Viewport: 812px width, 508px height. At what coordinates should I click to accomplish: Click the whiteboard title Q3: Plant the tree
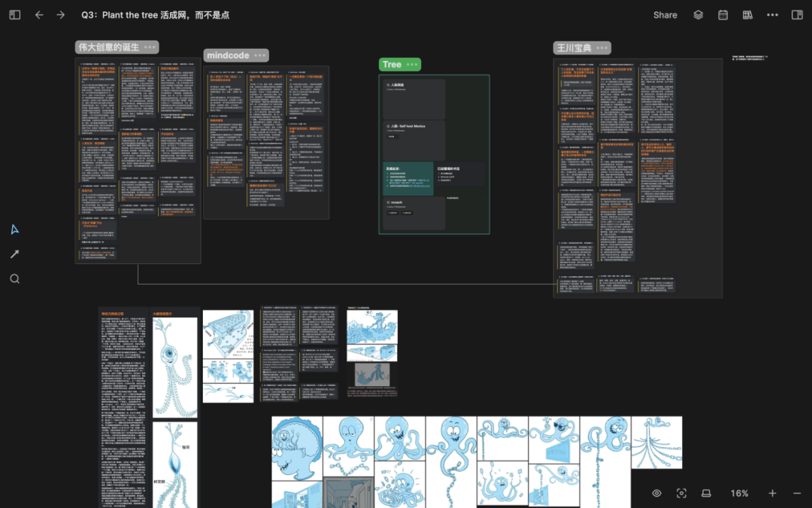(156, 15)
